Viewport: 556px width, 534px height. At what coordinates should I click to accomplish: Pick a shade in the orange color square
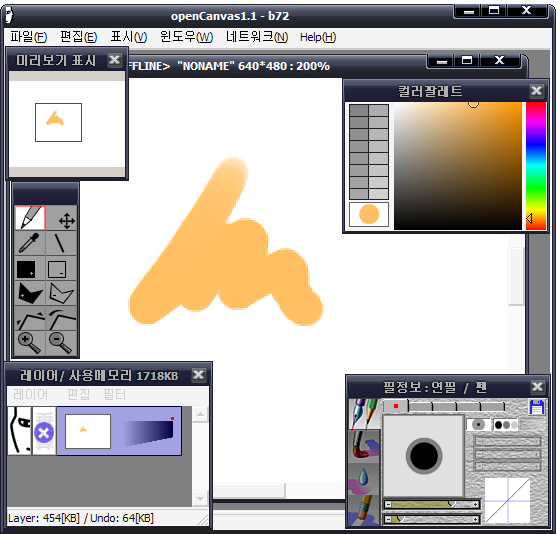tap(458, 166)
